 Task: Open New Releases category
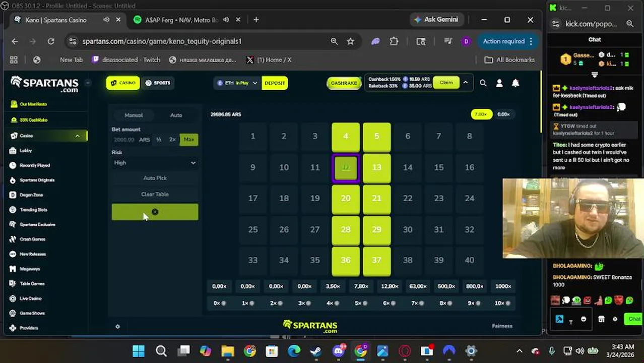coord(33,254)
